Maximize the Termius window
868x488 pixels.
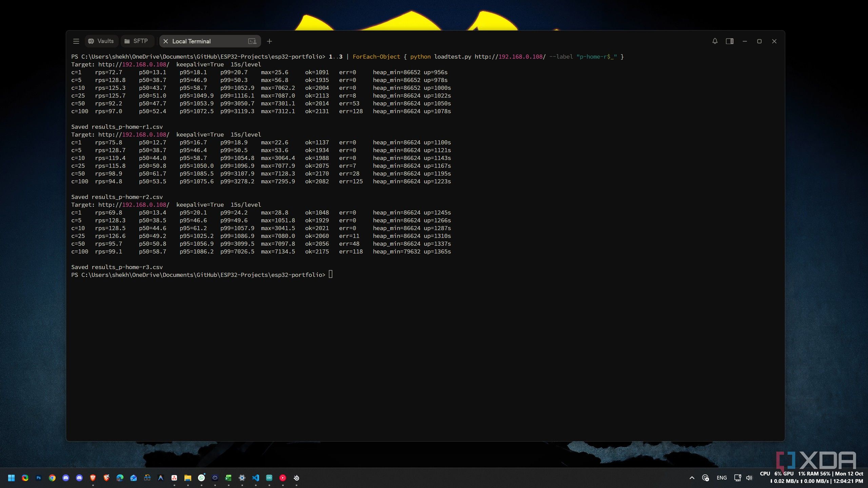pyautogui.click(x=759, y=41)
